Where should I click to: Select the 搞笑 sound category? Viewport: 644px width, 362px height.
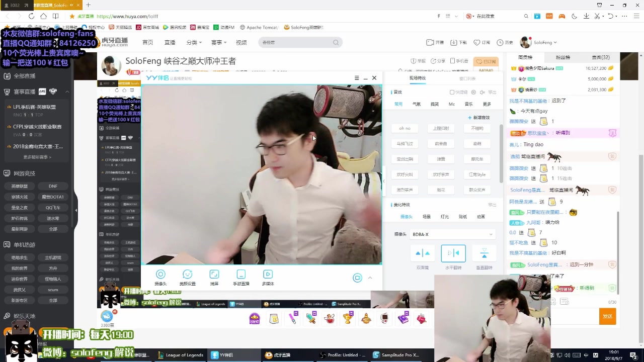pos(435,104)
